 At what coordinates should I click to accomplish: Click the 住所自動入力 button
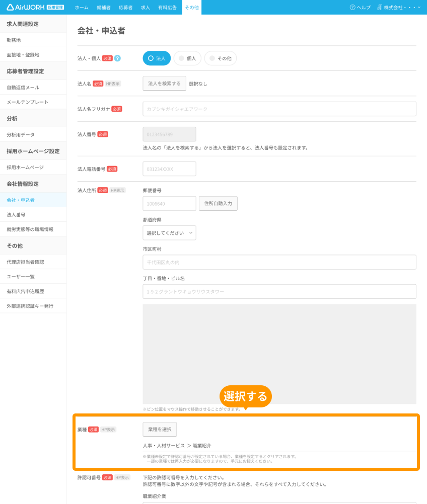(x=218, y=203)
